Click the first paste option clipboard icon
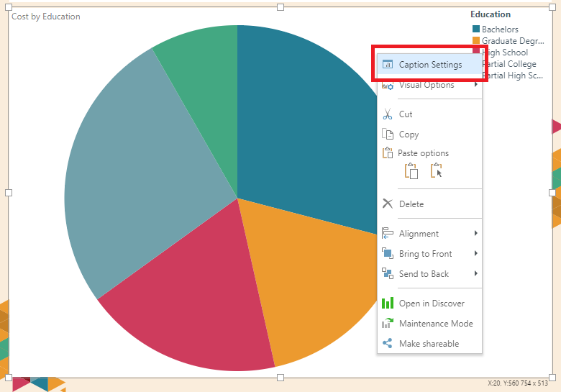 pos(411,171)
